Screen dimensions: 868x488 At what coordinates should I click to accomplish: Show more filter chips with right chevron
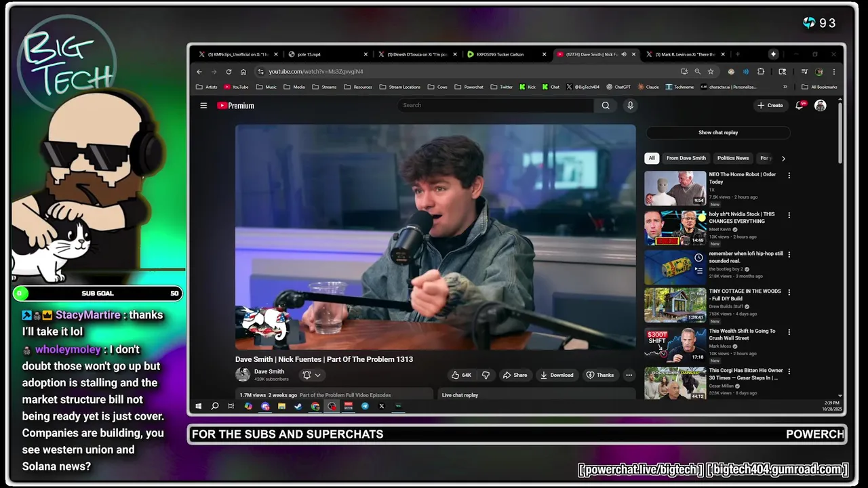click(x=783, y=159)
